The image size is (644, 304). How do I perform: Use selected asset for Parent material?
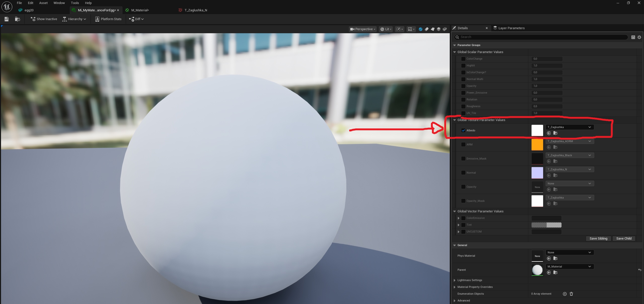pyautogui.click(x=549, y=273)
